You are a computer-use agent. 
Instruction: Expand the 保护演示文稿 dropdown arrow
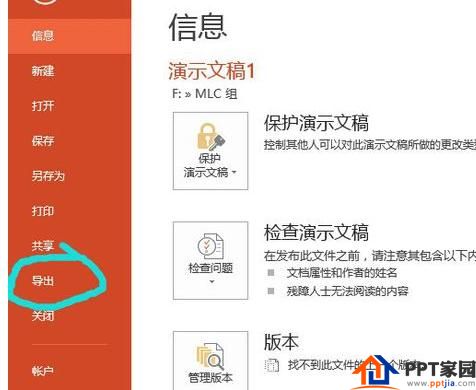pos(234,172)
